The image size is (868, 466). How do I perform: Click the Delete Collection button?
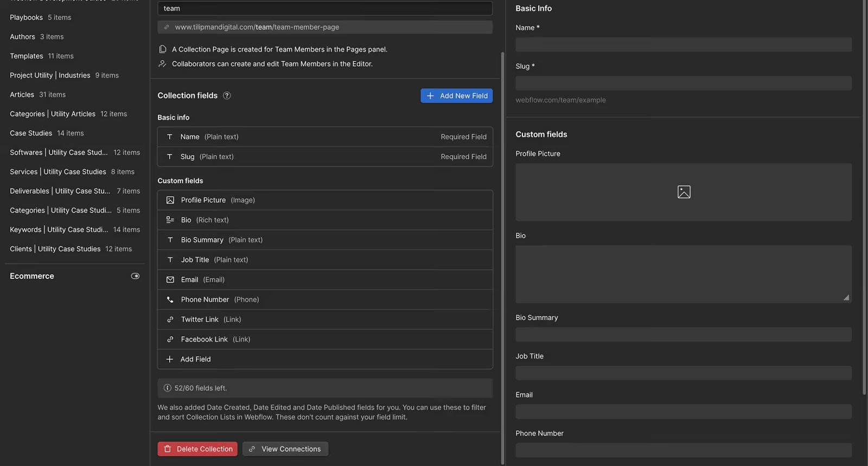197,449
